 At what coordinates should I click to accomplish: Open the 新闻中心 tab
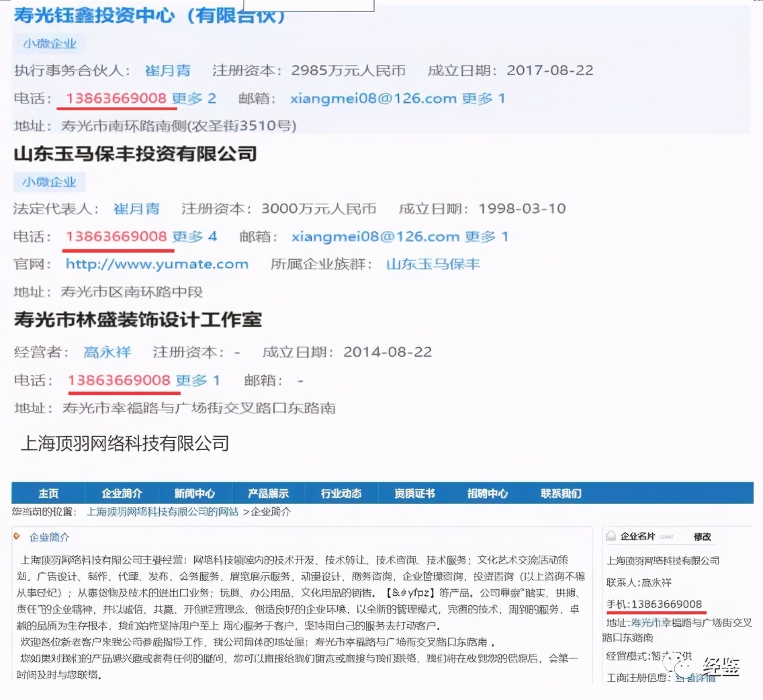click(x=195, y=493)
